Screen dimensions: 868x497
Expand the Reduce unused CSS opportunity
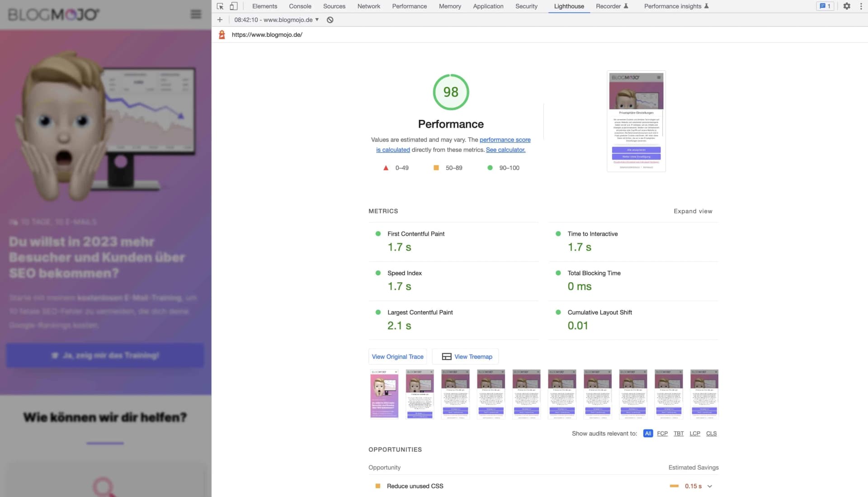[x=709, y=486]
